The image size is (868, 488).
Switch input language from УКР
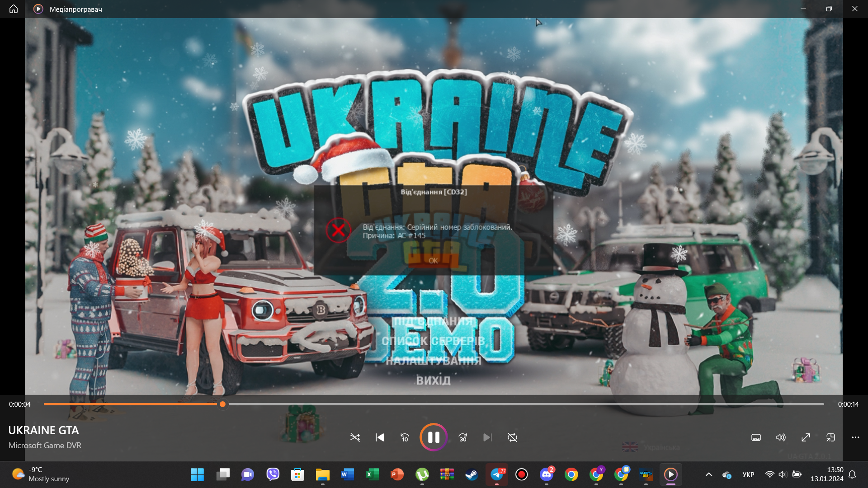[748, 474]
